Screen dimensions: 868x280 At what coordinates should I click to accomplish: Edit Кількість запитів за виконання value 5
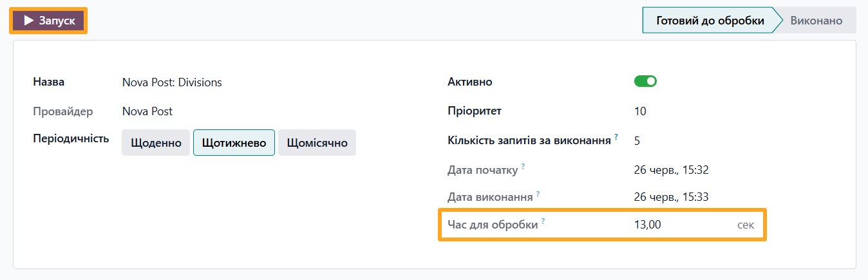pos(637,140)
